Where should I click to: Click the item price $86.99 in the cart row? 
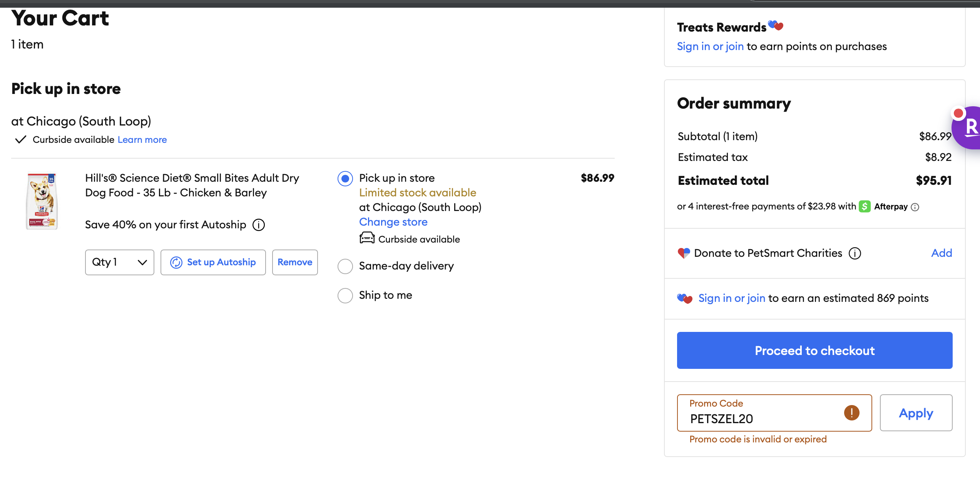[597, 178]
